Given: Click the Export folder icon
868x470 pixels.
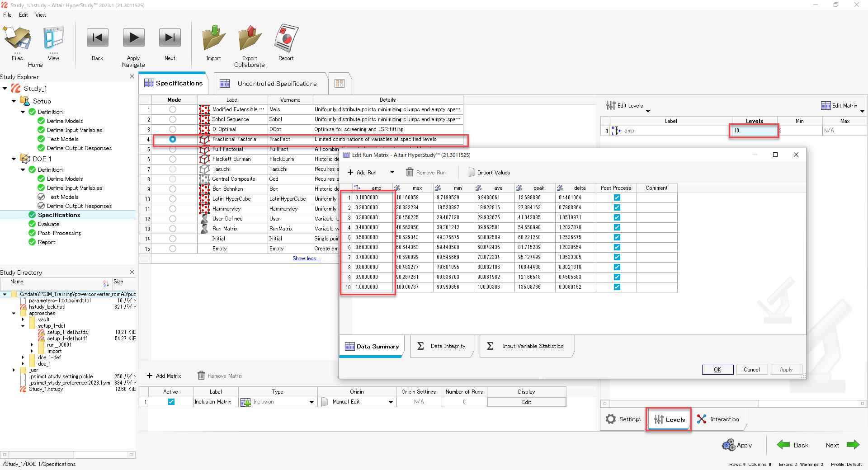Looking at the screenshot, I should (250, 38).
